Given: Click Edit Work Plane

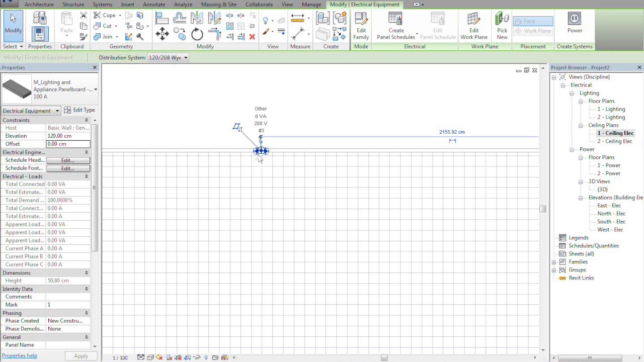Looking at the screenshot, I should point(474,26).
